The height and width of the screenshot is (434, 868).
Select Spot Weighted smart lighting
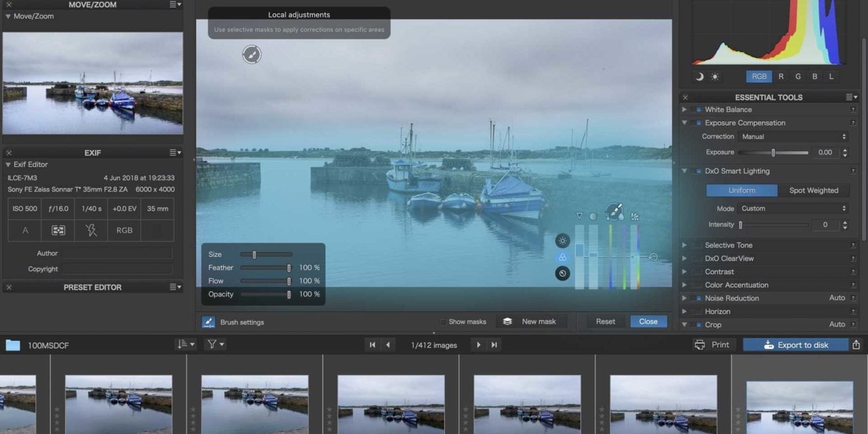point(814,191)
